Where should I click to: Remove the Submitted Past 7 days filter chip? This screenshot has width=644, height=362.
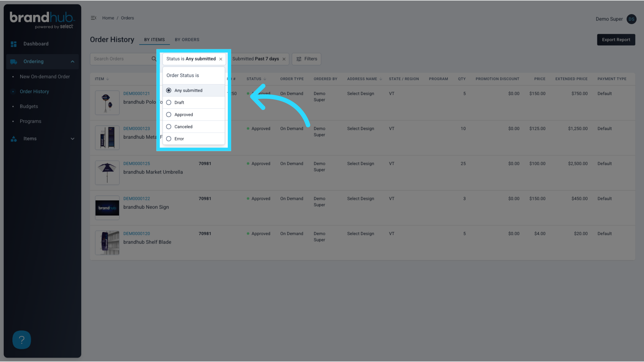pos(284,59)
